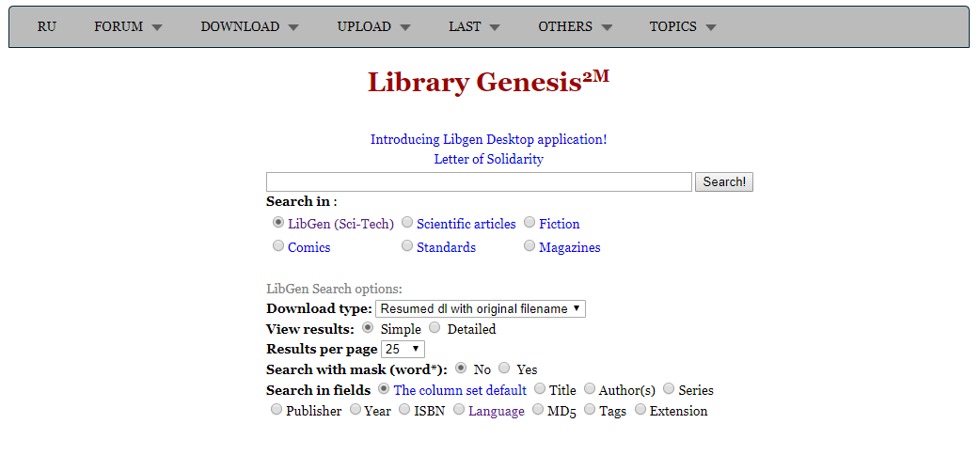The width and height of the screenshot is (980, 455).
Task: Expand the TOPICS menu arrow
Action: click(x=710, y=27)
